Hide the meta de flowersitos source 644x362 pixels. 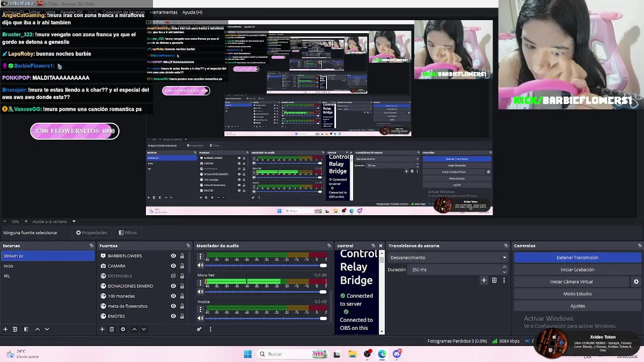click(174, 306)
